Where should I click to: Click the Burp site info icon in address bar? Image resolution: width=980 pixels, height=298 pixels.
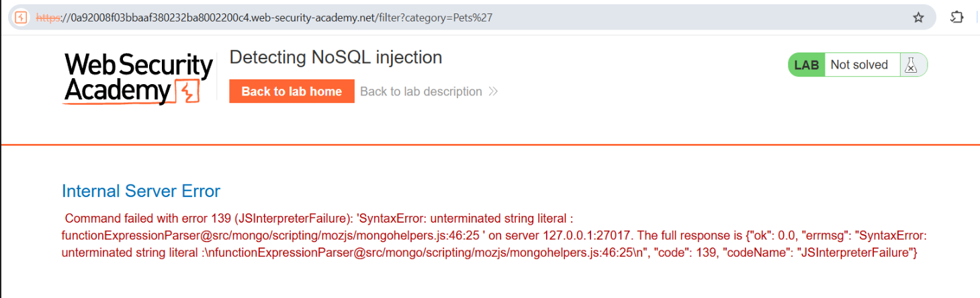tap(21, 17)
